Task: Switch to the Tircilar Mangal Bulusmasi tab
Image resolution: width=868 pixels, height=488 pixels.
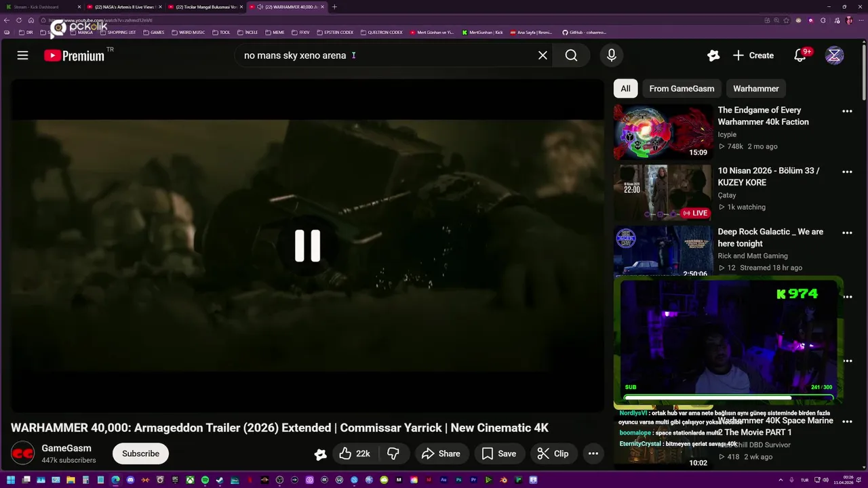Action: point(205,7)
